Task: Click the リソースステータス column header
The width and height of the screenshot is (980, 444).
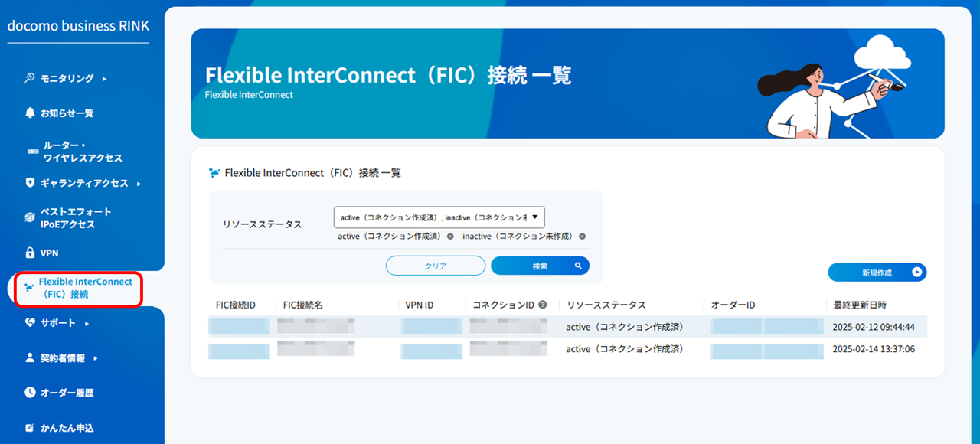Action: tap(606, 305)
